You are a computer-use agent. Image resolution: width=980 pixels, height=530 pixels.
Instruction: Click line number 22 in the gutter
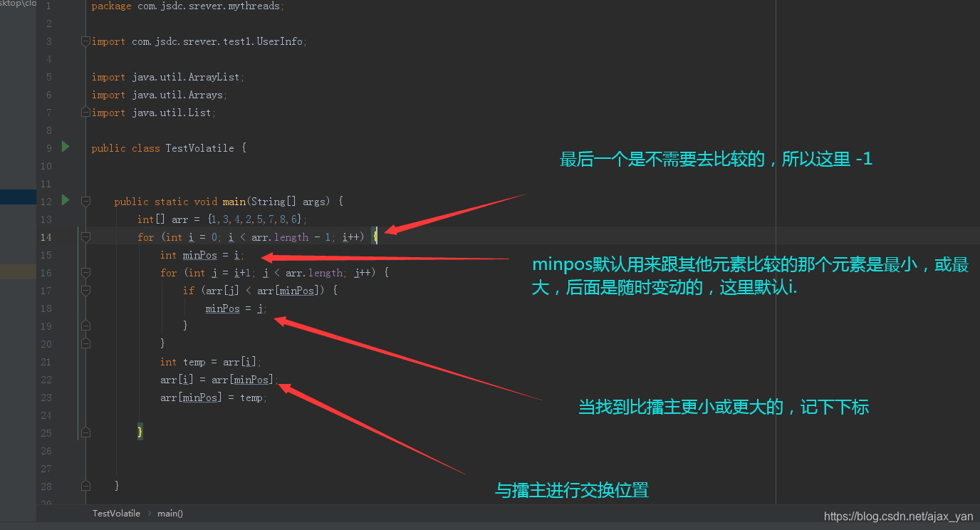(x=46, y=380)
